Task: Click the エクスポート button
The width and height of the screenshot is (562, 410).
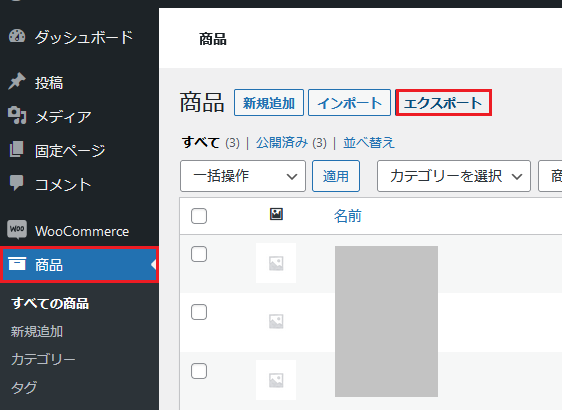Action: (443, 103)
